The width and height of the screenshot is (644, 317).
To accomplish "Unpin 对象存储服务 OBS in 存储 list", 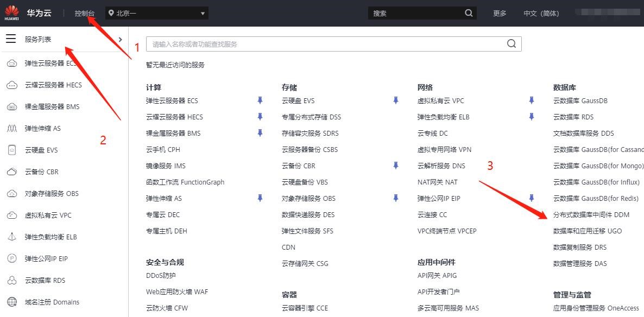I will click(x=395, y=198).
